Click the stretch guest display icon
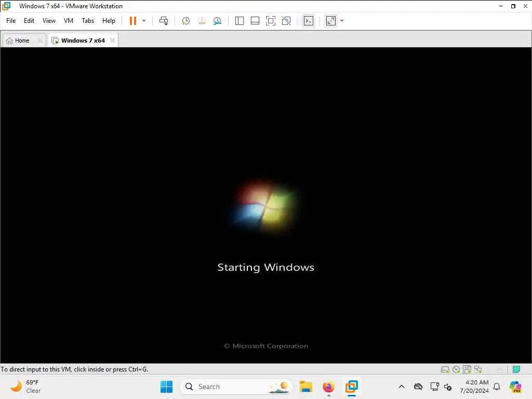This screenshot has width=532, height=399. [x=331, y=21]
